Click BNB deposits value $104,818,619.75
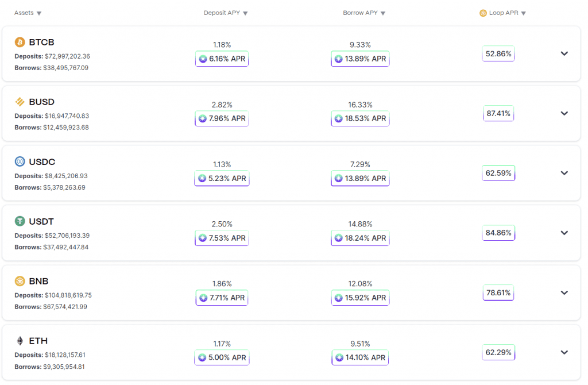The height and width of the screenshot is (385, 588). tap(68, 295)
